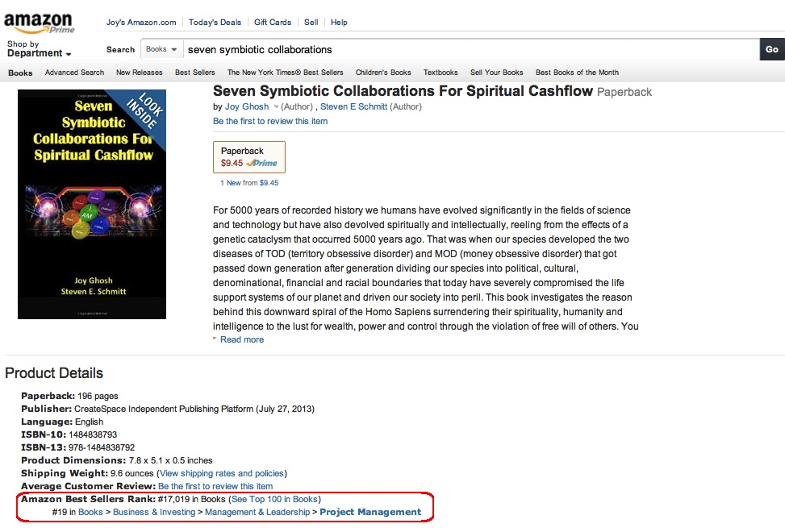Click the 1 New from $9.45 link
Viewport: 785px width, 532px height.
tap(249, 183)
